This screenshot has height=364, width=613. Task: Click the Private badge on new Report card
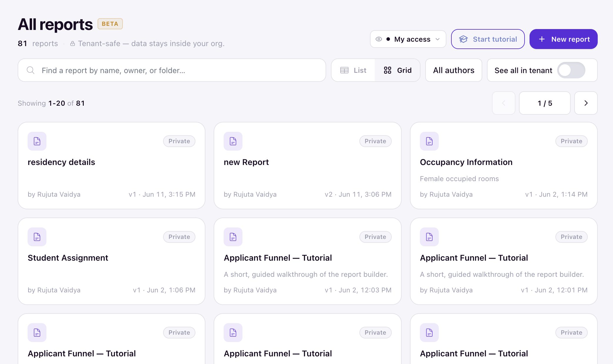(x=375, y=141)
